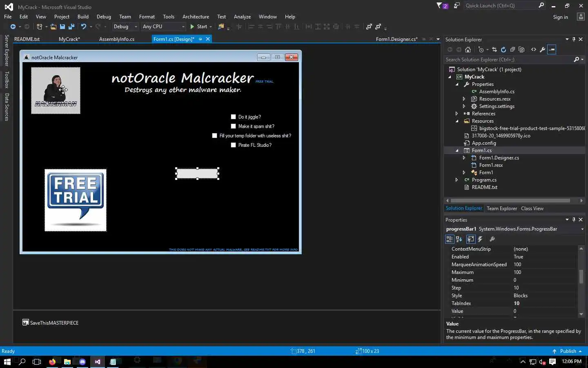Click the Events lightning bolt icon
Screen dimensions: 588x368
480,239
